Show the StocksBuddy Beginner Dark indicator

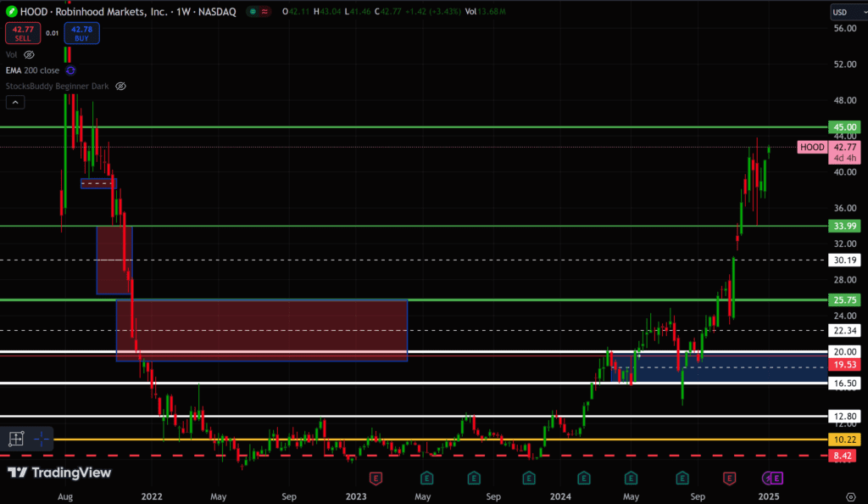pos(120,87)
